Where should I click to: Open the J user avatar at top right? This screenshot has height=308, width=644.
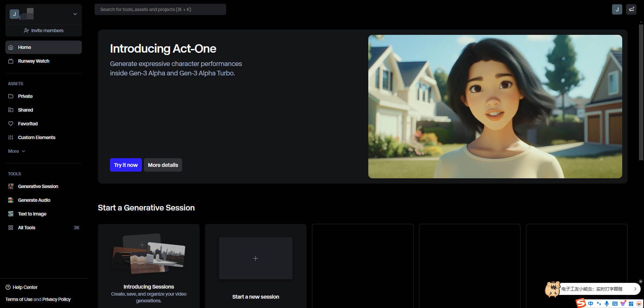pyautogui.click(x=617, y=9)
